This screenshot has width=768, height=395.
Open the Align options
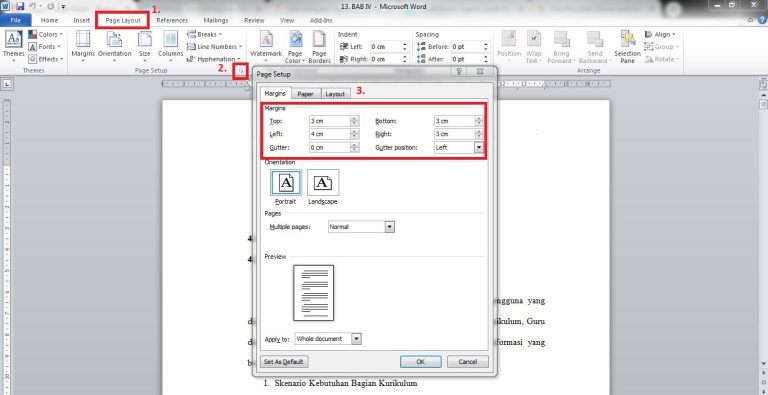tap(660, 34)
